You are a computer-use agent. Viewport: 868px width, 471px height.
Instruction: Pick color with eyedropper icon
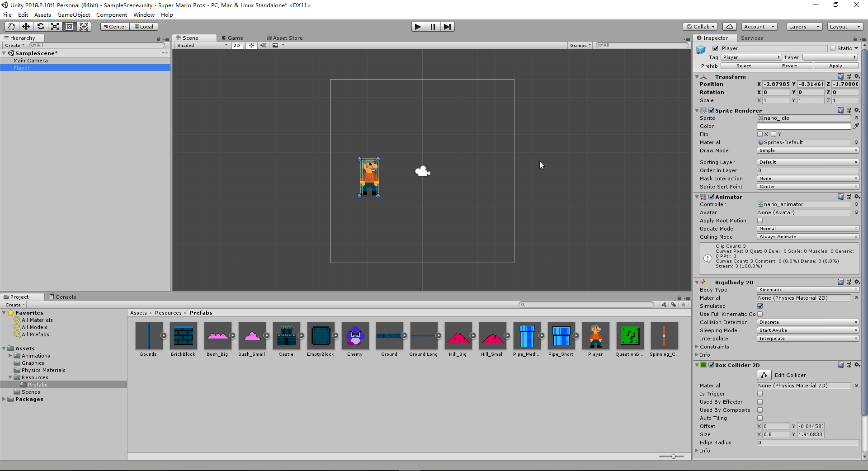[856, 126]
